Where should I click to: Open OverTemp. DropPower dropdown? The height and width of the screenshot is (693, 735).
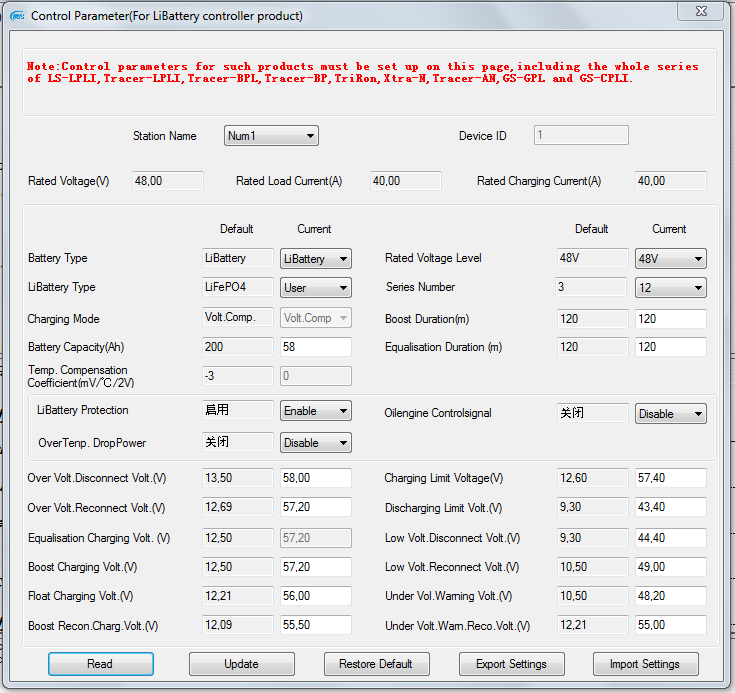point(315,443)
